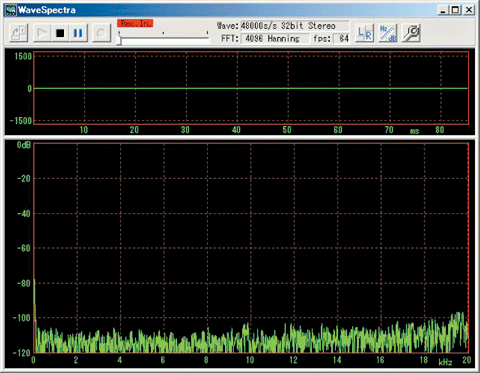Click the grayed record circle button

point(101,33)
